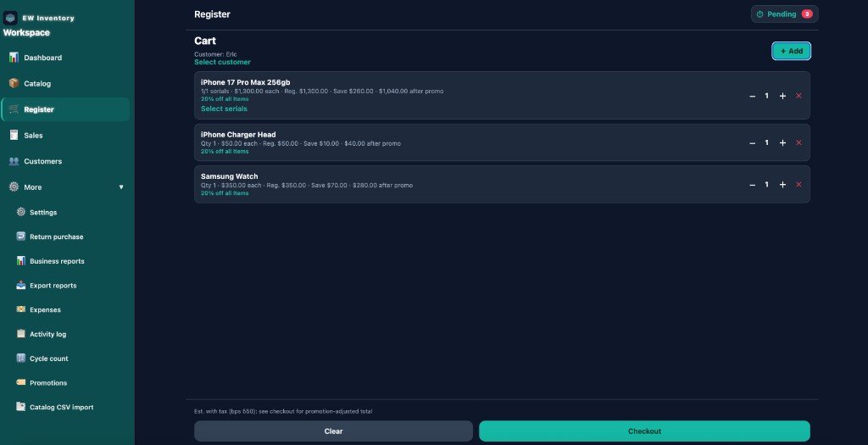Click the iPhone 17 Pro Max 256gb title
The width and height of the screenshot is (868, 445).
[245, 82]
